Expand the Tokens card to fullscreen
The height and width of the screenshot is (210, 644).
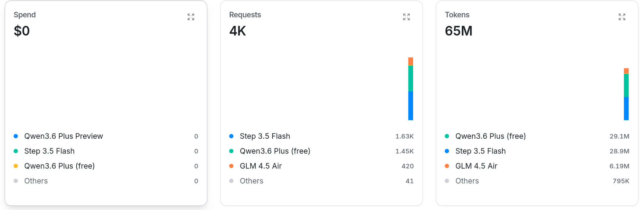[x=622, y=17]
